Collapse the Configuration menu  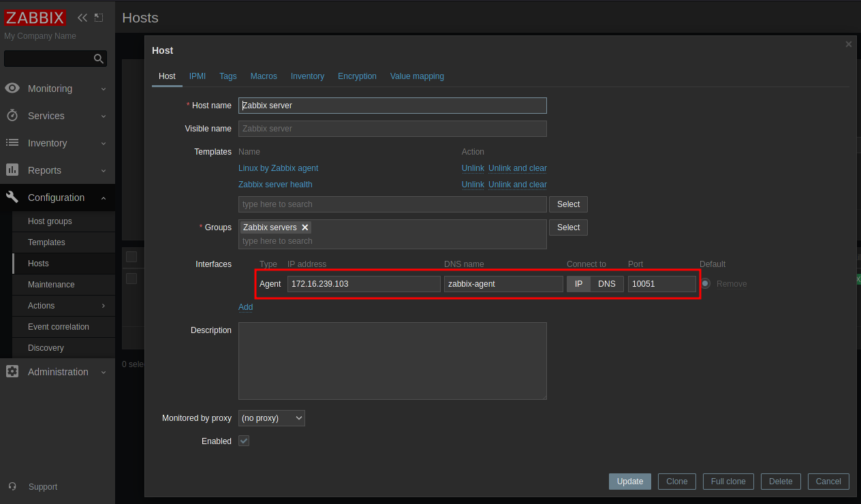[x=104, y=198]
